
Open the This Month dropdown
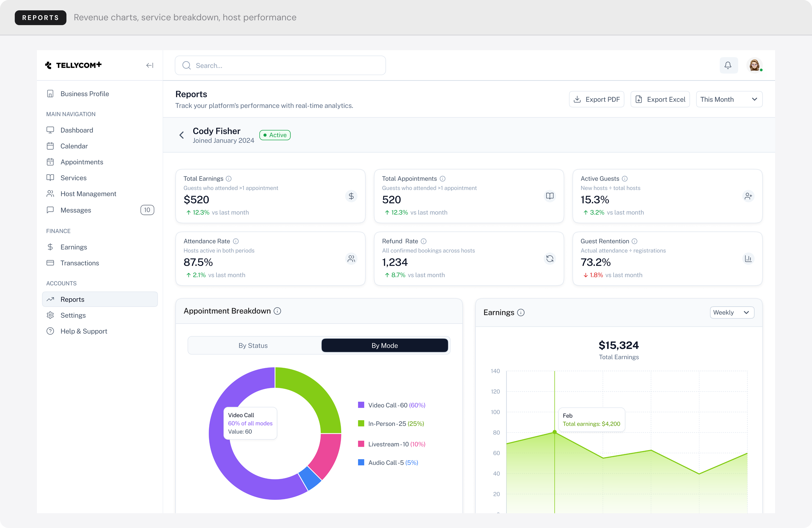pos(729,99)
